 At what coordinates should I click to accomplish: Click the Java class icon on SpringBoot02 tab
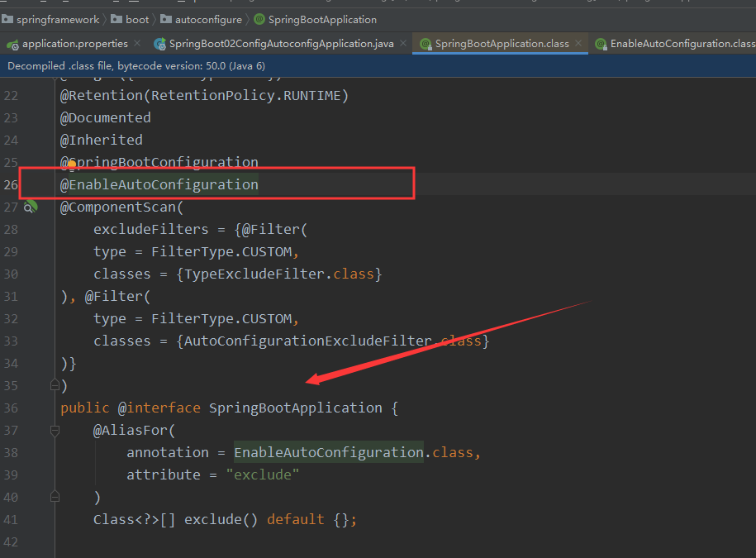pos(159,44)
